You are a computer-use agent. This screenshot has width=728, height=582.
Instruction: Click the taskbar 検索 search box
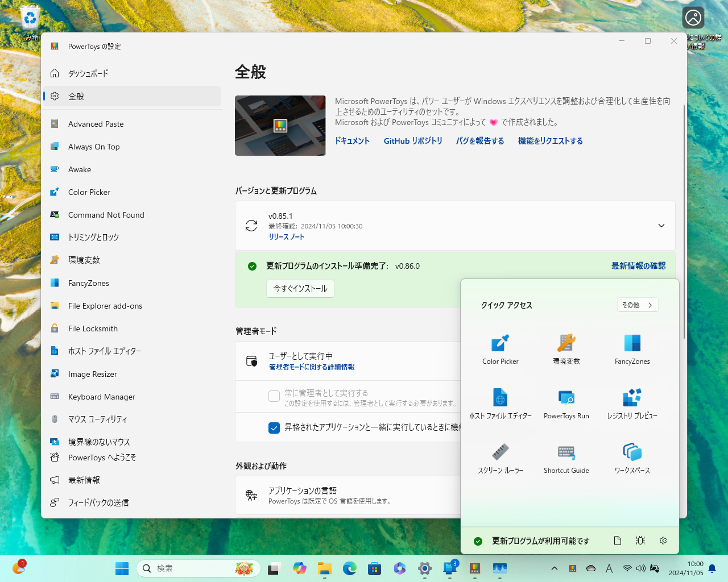coord(198,568)
